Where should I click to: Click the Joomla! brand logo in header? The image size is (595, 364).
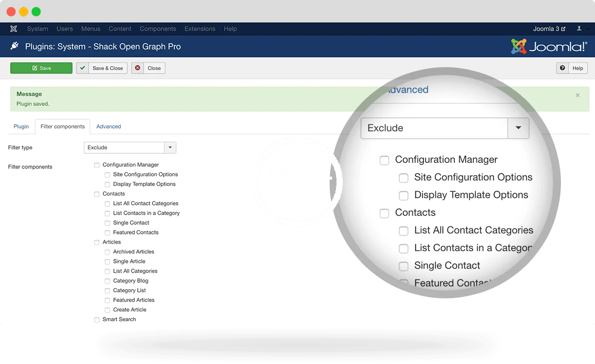[549, 47]
